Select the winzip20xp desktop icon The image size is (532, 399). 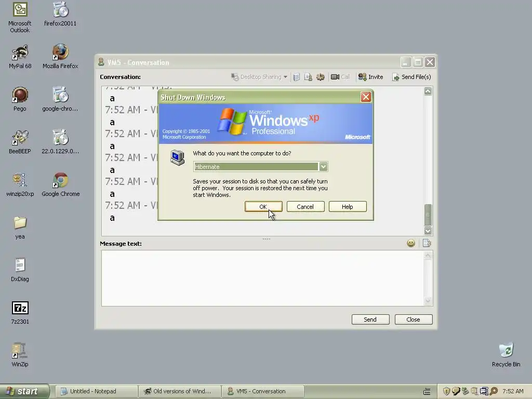click(20, 185)
